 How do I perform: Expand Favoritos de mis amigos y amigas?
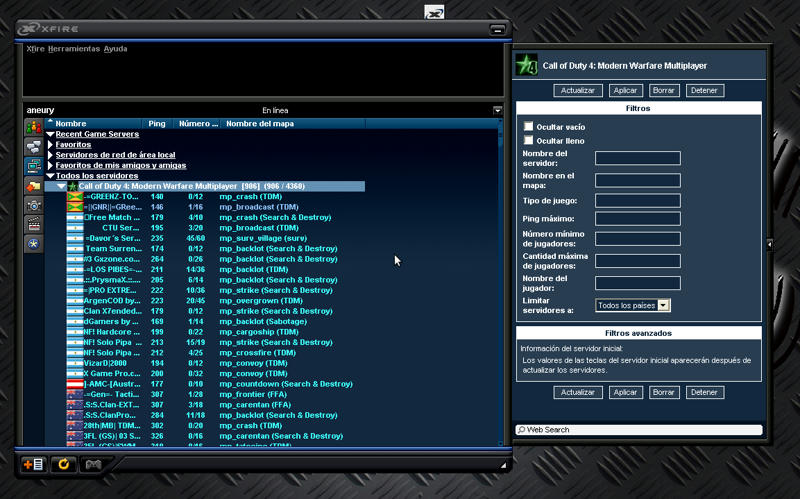(x=51, y=165)
